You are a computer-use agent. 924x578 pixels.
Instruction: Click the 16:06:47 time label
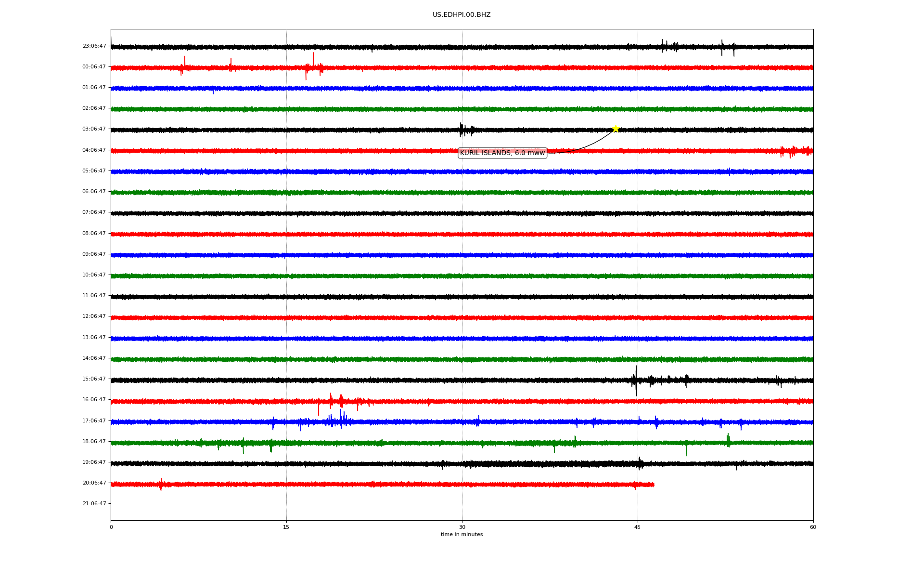click(x=94, y=400)
